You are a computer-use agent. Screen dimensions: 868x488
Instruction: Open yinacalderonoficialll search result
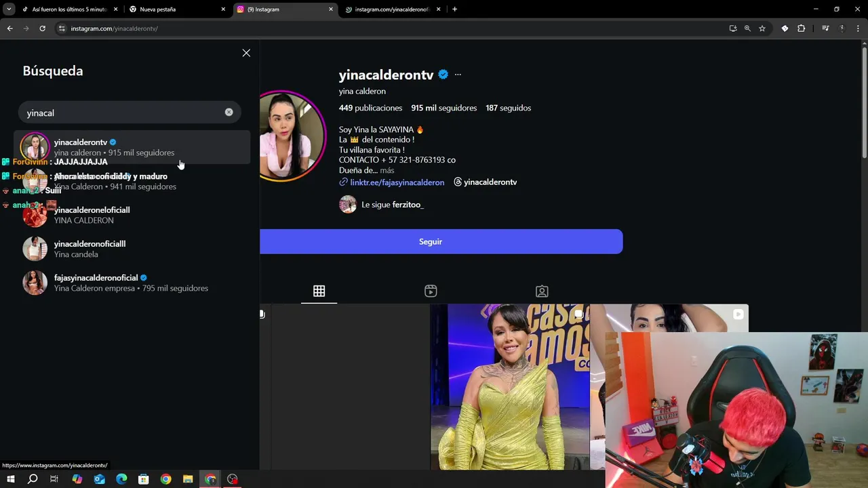(x=132, y=249)
